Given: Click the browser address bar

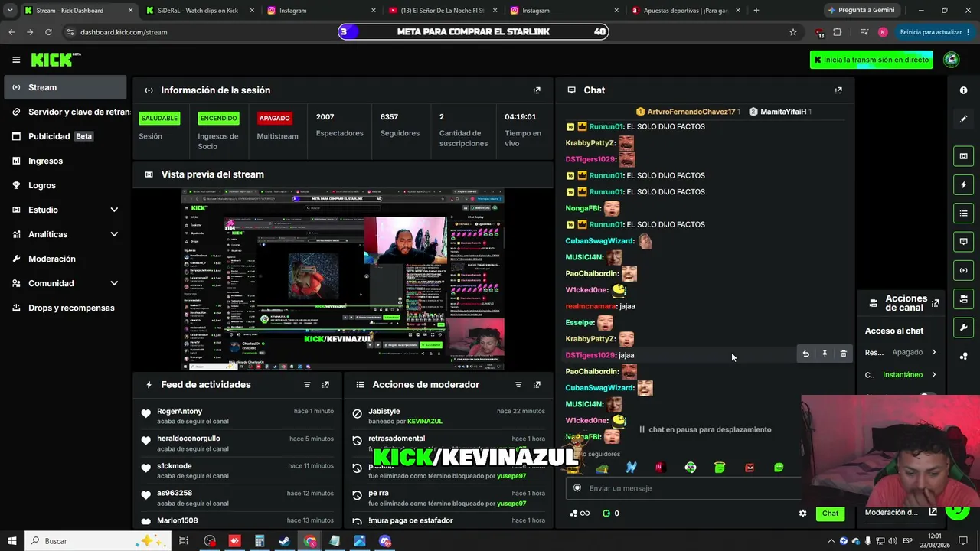Looking at the screenshot, I should (429, 32).
